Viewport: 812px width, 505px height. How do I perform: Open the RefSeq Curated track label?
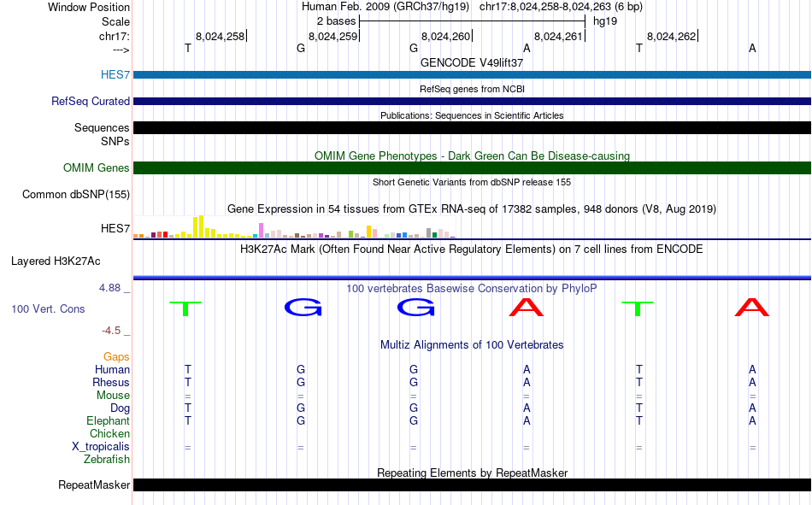91,101
